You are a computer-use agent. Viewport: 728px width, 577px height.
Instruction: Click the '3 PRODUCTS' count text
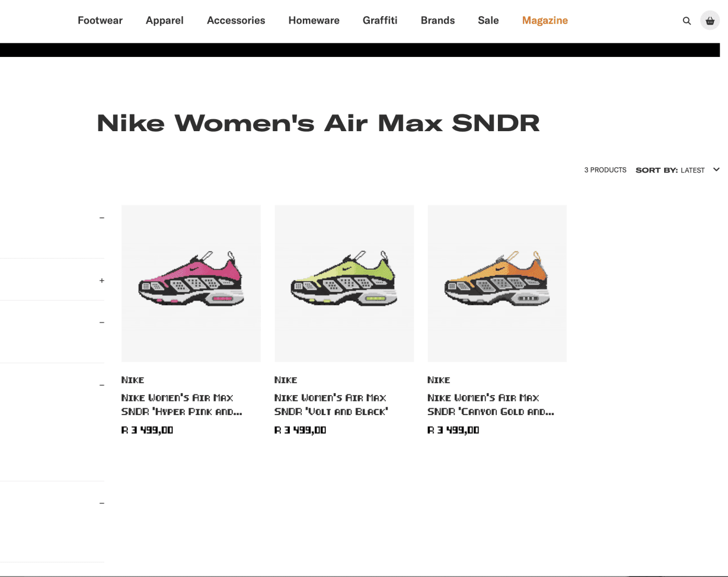(605, 170)
